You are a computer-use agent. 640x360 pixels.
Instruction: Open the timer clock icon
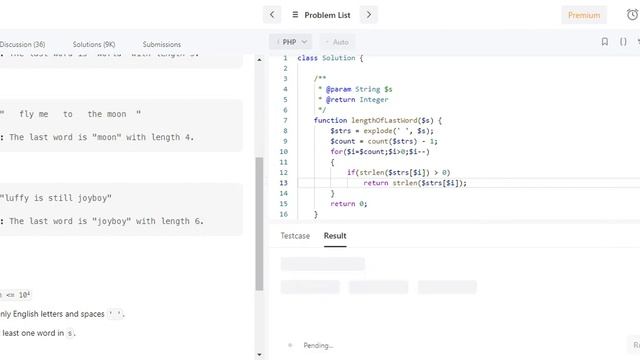[632, 15]
